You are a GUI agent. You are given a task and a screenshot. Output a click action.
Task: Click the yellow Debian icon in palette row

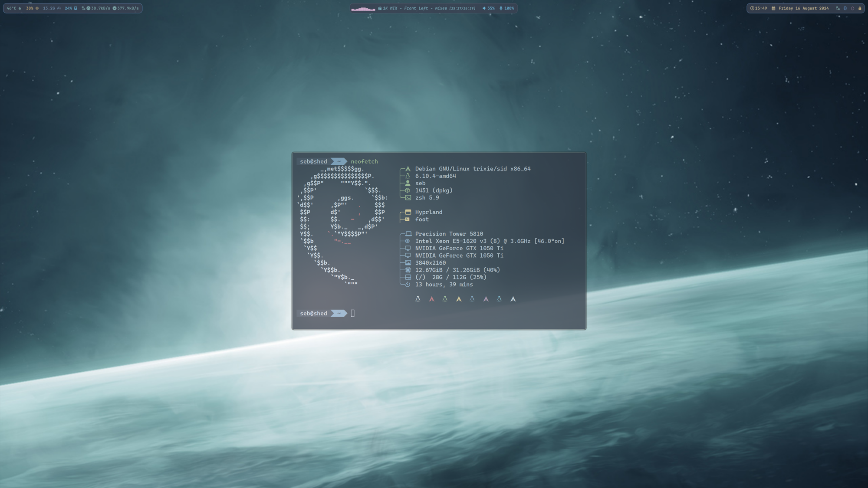click(459, 299)
